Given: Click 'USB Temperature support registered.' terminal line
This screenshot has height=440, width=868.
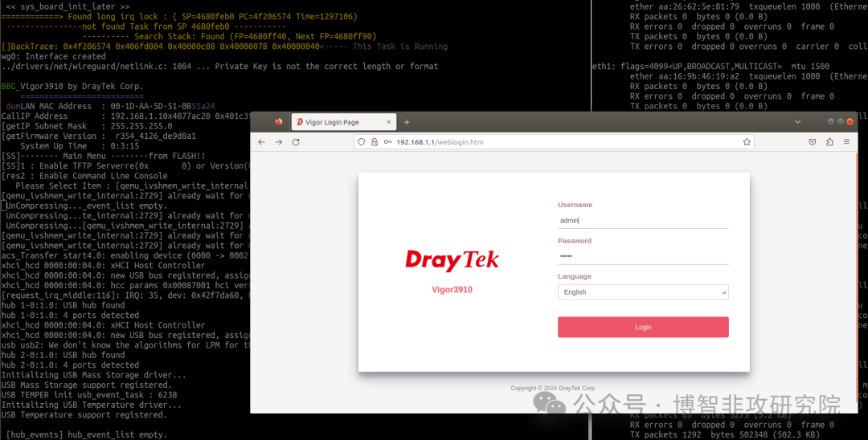Looking at the screenshot, I should tap(84, 414).
